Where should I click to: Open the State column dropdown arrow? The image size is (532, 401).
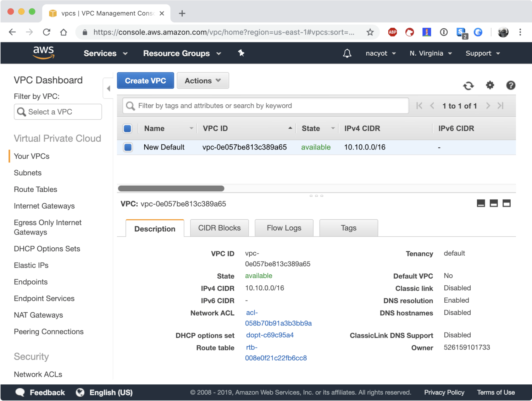tap(333, 128)
